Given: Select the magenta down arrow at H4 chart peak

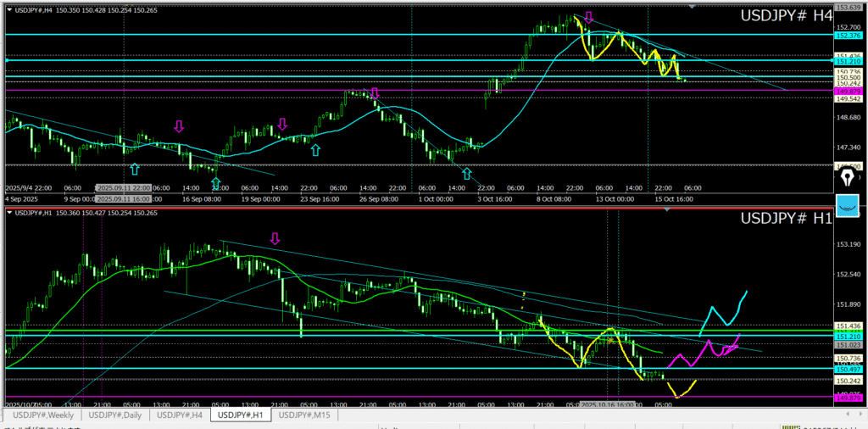Looking at the screenshot, I should pos(588,17).
